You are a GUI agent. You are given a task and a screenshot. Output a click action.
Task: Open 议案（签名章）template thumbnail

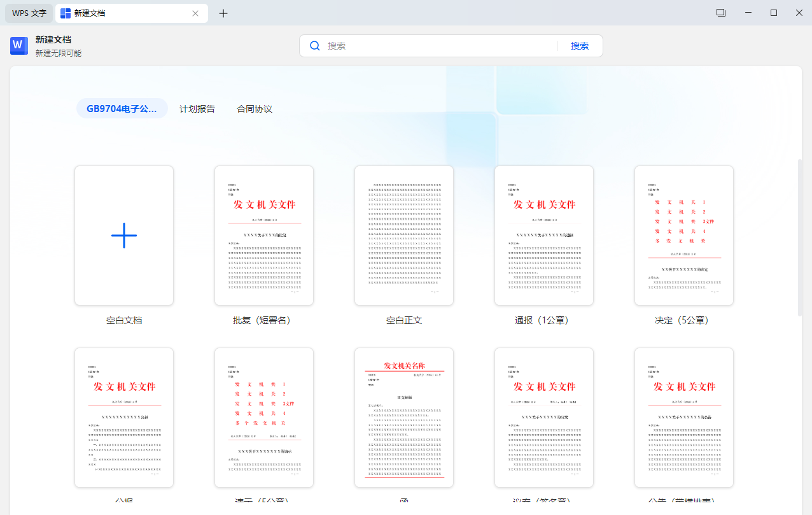tap(544, 418)
